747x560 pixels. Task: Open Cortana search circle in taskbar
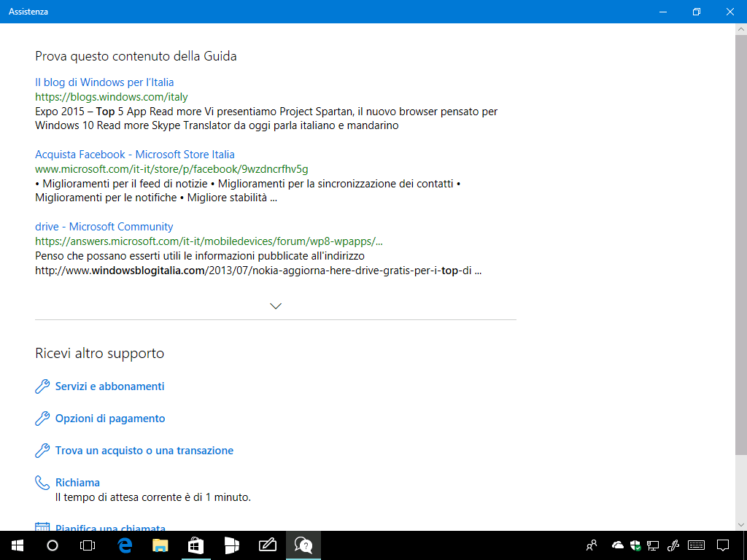pyautogui.click(x=53, y=545)
